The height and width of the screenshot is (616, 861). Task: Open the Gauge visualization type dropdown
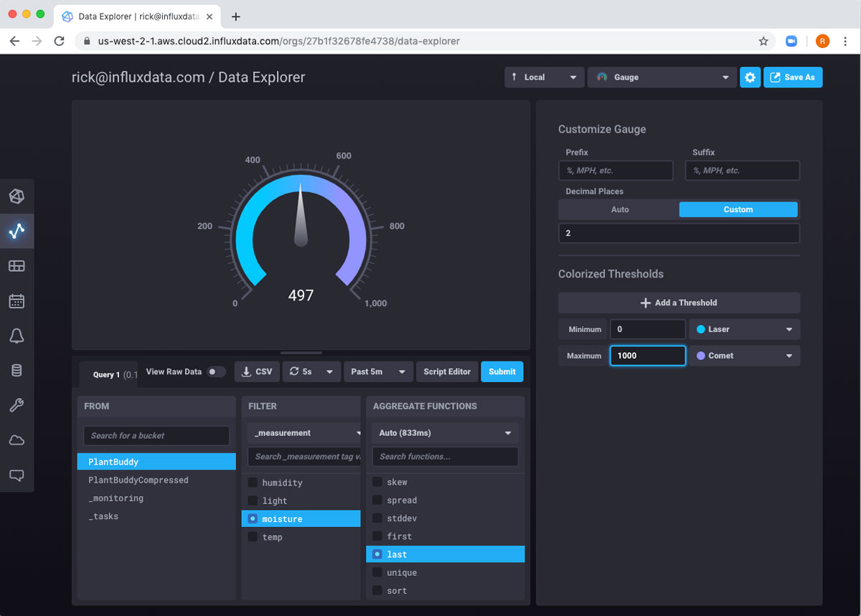[x=662, y=77]
